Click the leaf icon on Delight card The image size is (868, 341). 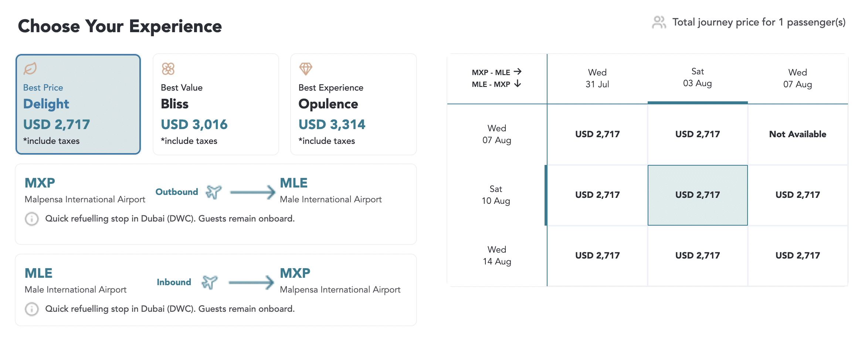coord(30,68)
